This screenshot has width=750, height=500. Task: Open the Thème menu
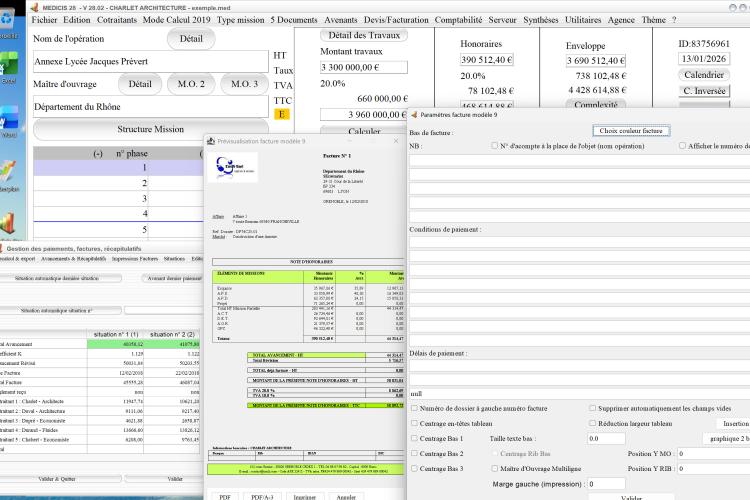point(653,20)
